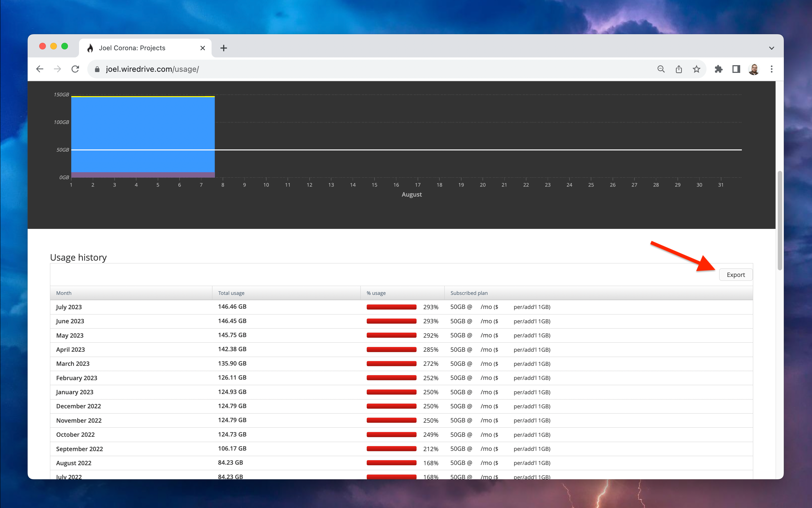The width and height of the screenshot is (812, 508).
Task: Click the zoom magnifier icon in address bar
Action: point(660,69)
